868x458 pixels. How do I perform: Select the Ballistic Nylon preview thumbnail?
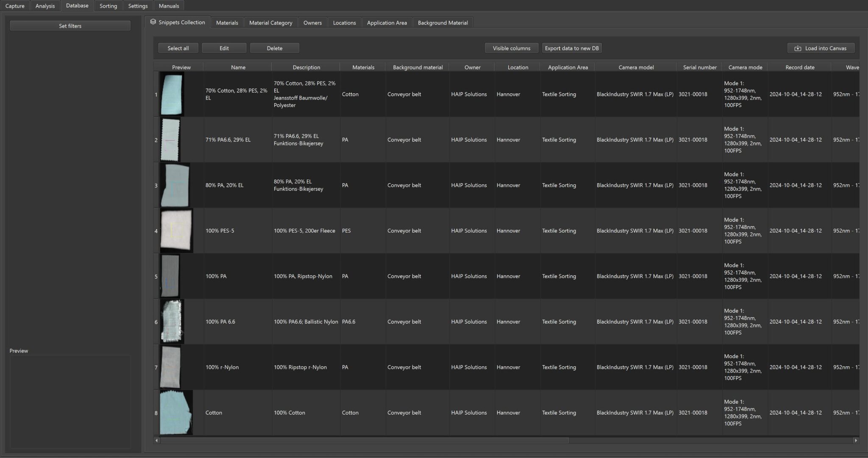tap(172, 322)
